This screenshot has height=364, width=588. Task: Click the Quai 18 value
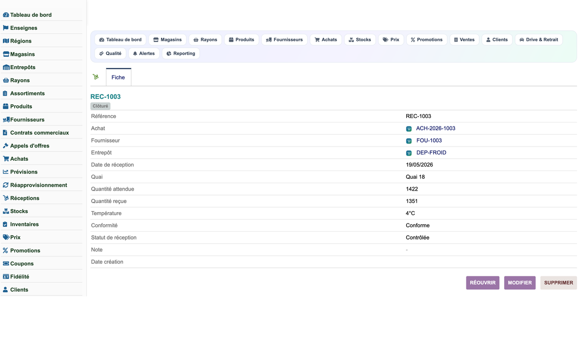416,177
